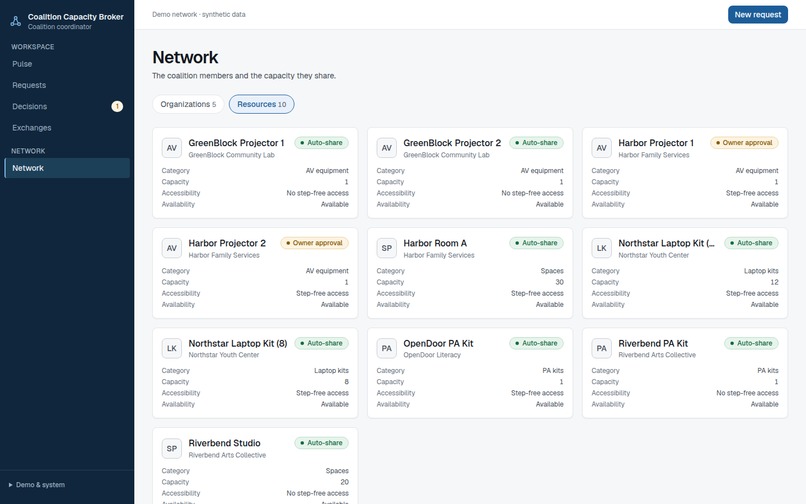Click the New request button
The width and height of the screenshot is (806, 504).
pyautogui.click(x=758, y=14)
